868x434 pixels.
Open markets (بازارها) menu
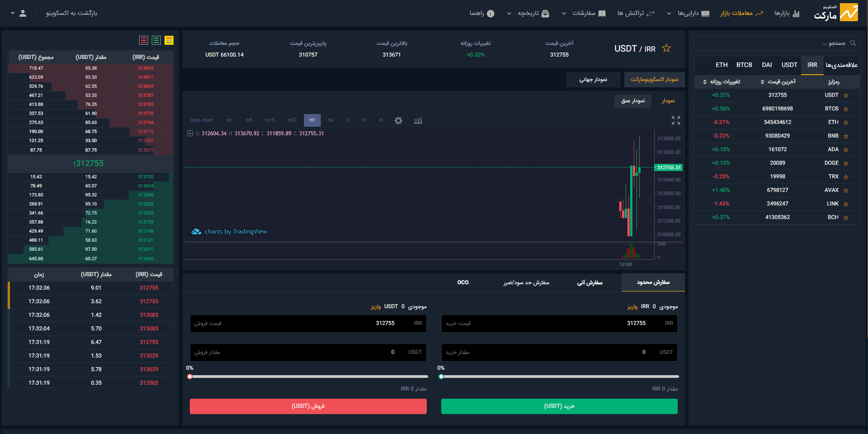787,13
